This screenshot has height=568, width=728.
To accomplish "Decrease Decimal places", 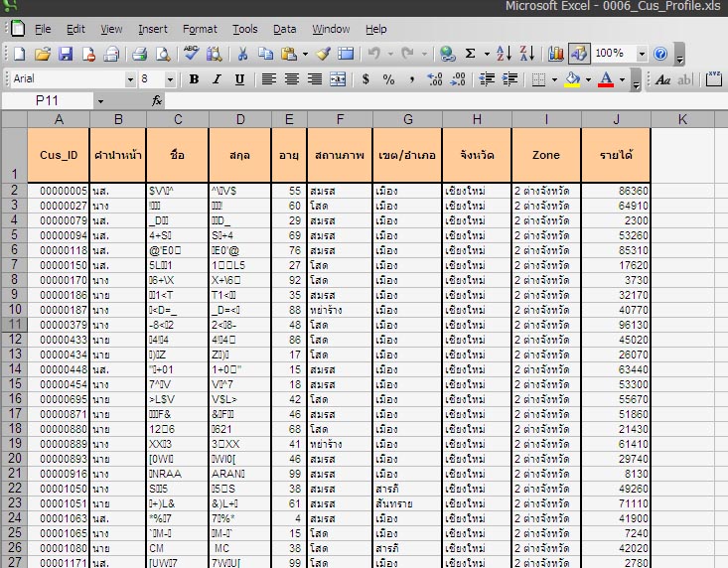I will (458, 79).
